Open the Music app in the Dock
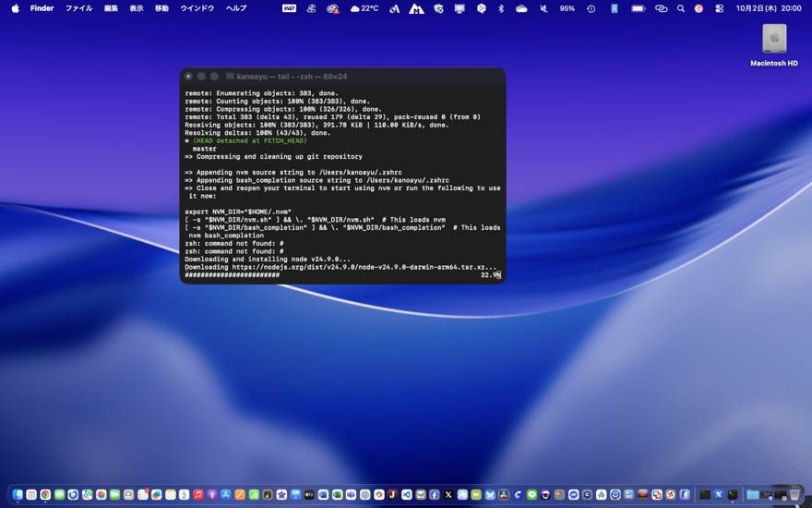 198,495
